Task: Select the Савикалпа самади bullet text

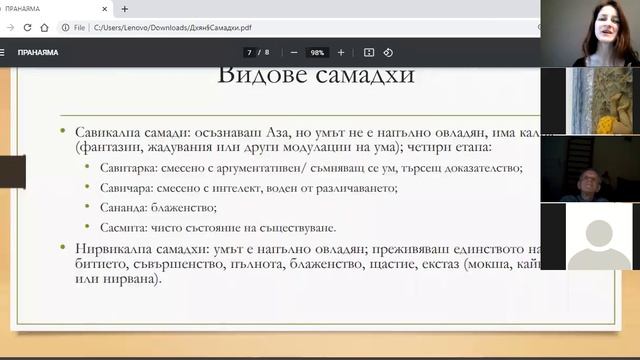Action: [x=308, y=139]
